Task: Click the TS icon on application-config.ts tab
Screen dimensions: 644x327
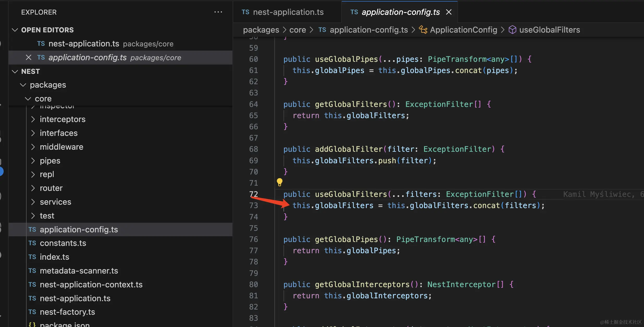Action: click(354, 12)
